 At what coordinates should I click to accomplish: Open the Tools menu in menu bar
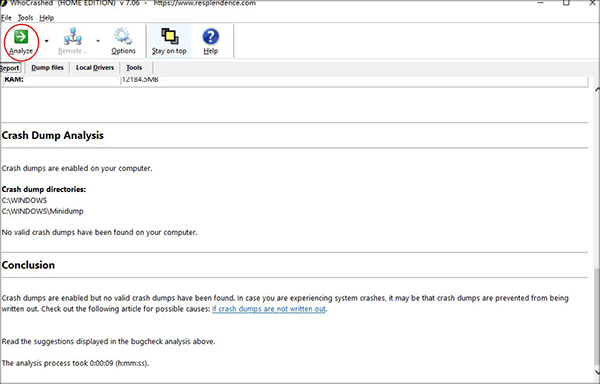25,18
